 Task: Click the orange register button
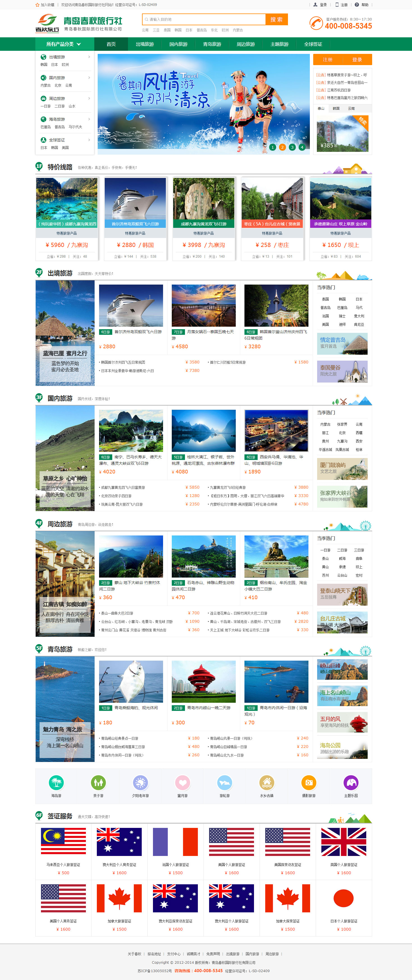[x=328, y=60]
